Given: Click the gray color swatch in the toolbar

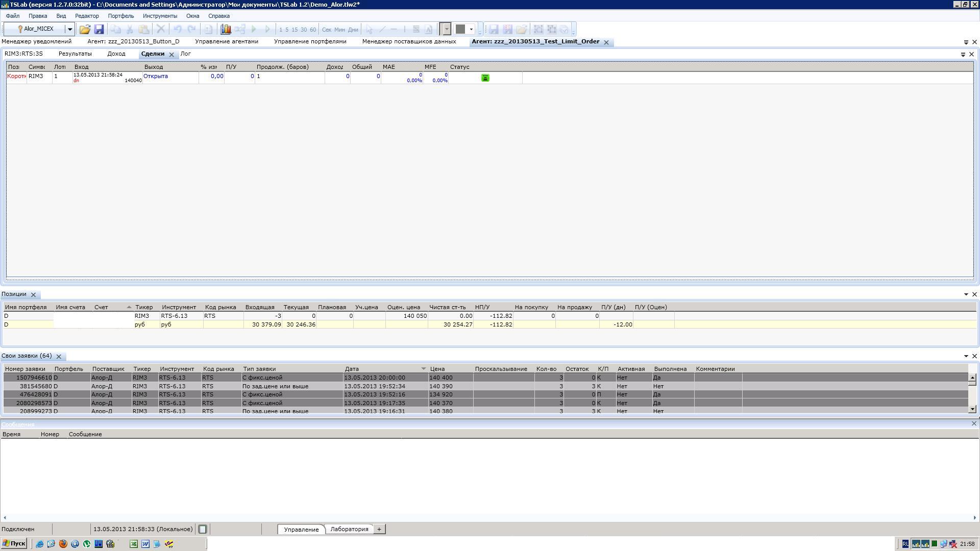Looking at the screenshot, I should [x=460, y=30].
